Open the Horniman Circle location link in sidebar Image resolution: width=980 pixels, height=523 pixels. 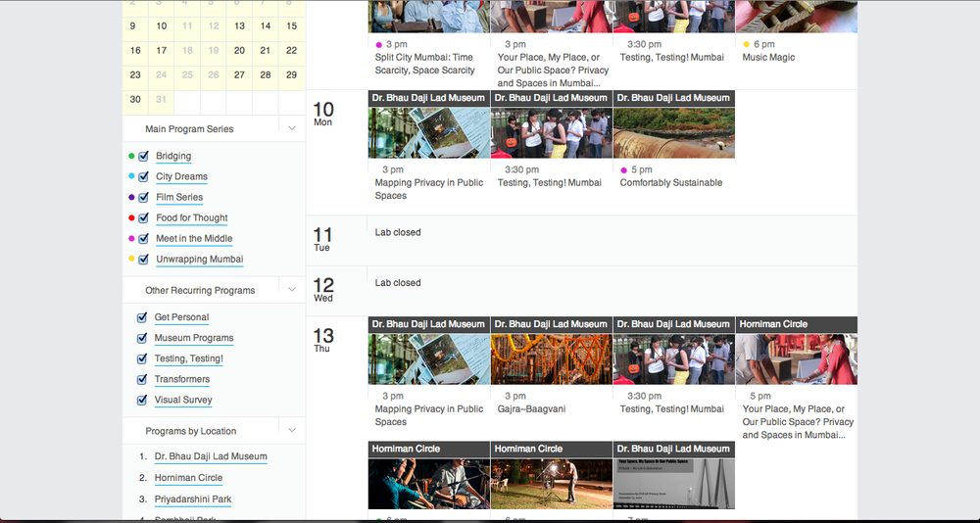coord(189,478)
